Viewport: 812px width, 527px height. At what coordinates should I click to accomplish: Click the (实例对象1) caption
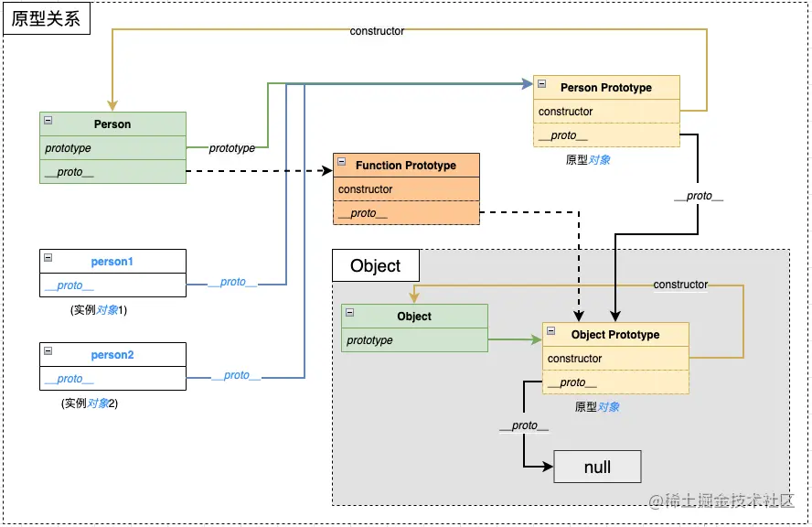[99, 310]
